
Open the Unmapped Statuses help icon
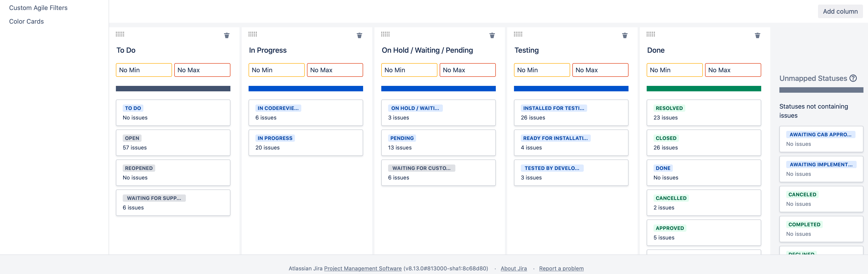pos(853,78)
